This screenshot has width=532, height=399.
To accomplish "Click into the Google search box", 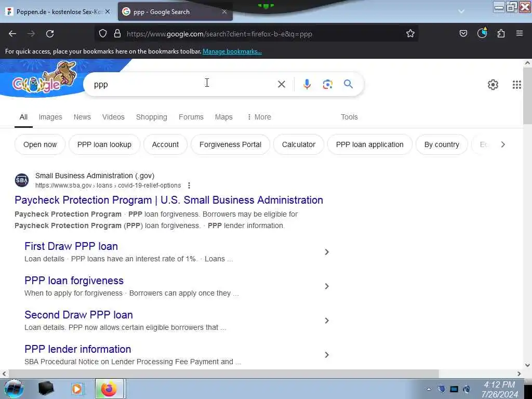I will tap(183, 84).
